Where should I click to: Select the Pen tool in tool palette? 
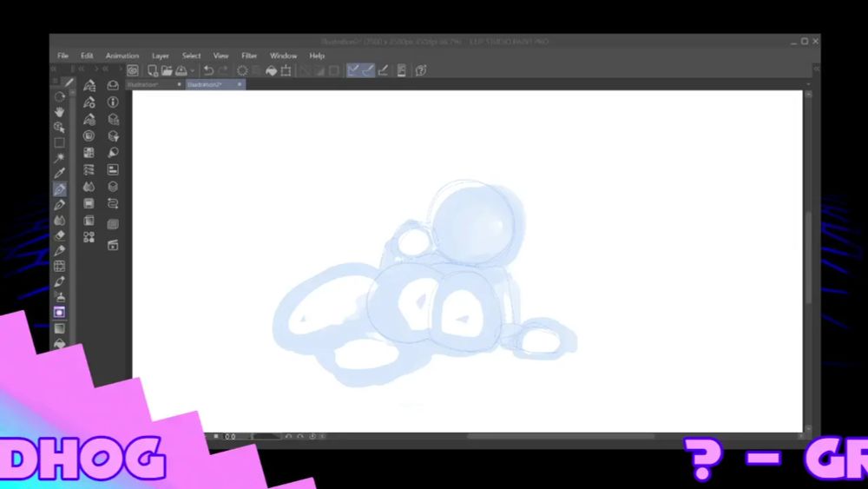60,189
